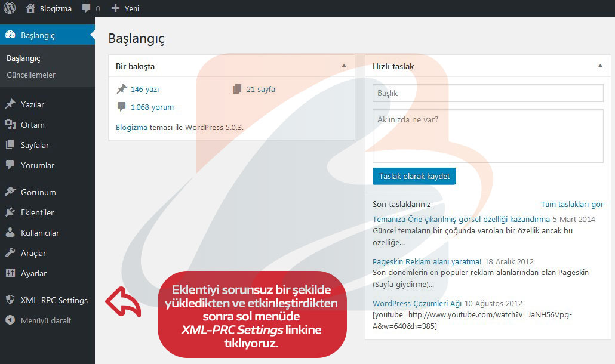This screenshot has width=615, height=364.
Task: Click the collapse arrow icon beside Menüyü daralt
Action: [x=10, y=320]
